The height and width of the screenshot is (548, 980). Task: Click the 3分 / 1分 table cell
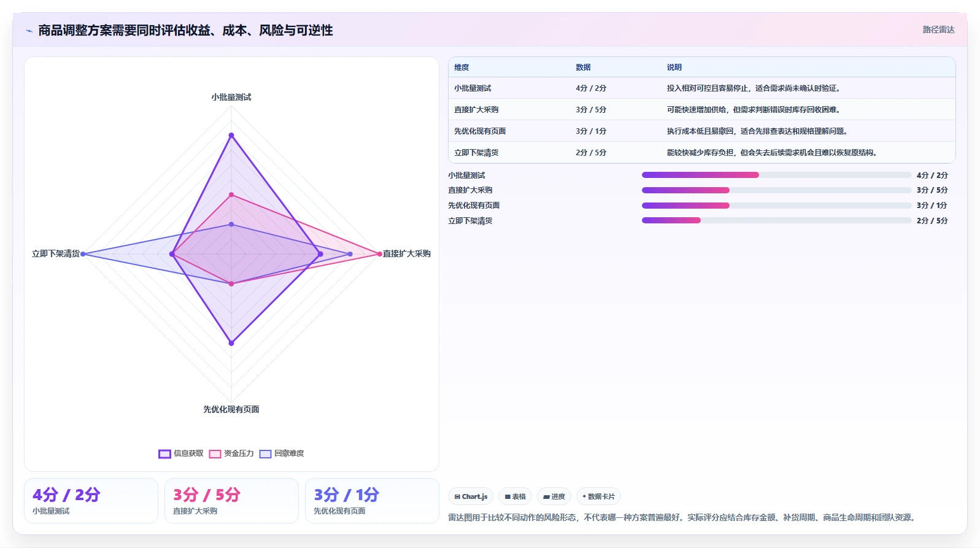(x=591, y=131)
